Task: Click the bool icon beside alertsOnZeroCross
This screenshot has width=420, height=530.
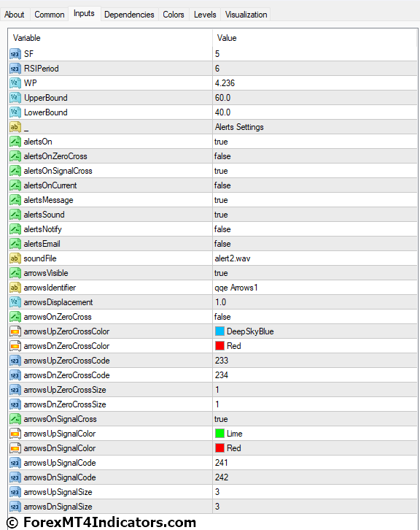Action: [15, 156]
